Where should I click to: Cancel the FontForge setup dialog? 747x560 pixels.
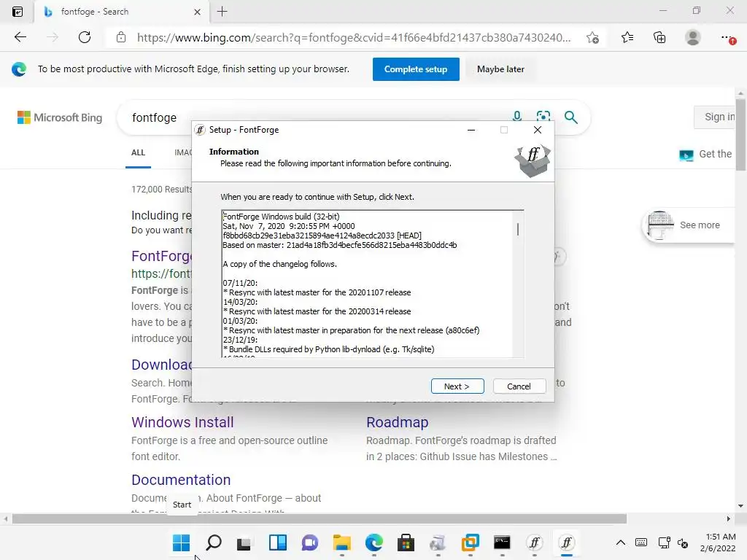pyautogui.click(x=519, y=386)
